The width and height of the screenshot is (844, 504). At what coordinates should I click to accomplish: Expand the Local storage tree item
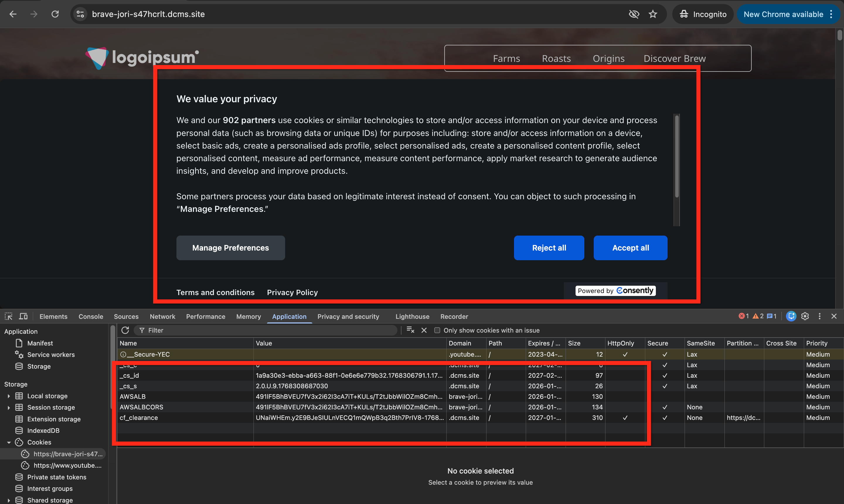[x=8, y=396]
